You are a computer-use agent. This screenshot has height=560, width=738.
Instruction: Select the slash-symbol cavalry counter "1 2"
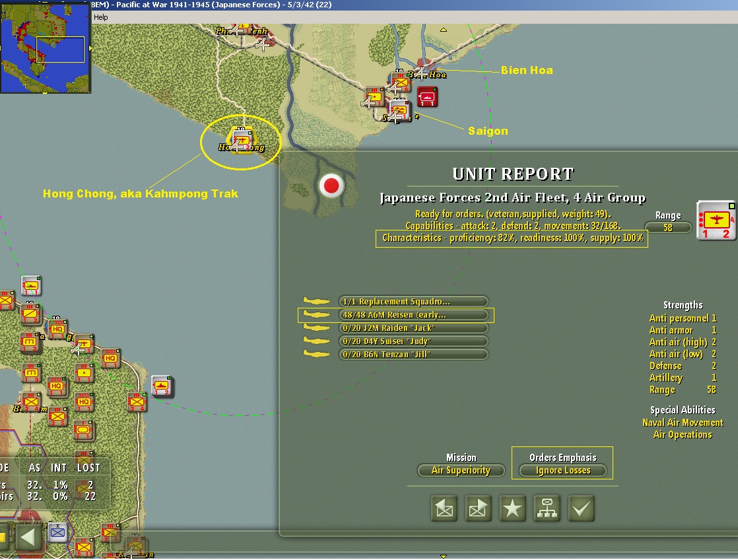30,314
